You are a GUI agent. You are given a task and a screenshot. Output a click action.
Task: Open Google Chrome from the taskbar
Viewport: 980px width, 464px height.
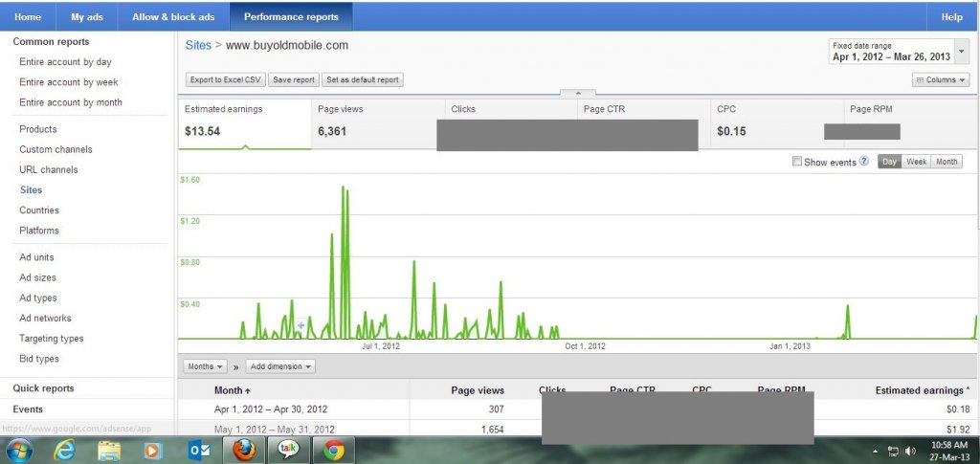coord(333,450)
